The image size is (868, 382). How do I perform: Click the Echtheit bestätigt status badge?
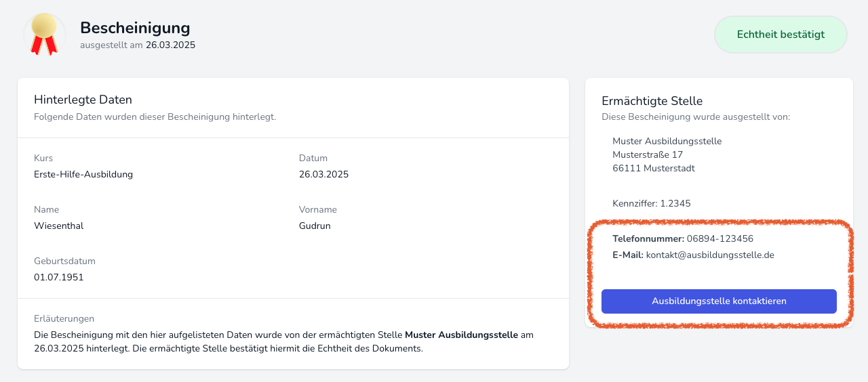781,35
